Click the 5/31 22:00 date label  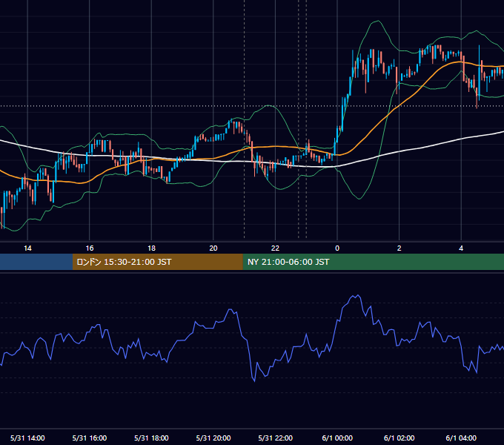276,438
